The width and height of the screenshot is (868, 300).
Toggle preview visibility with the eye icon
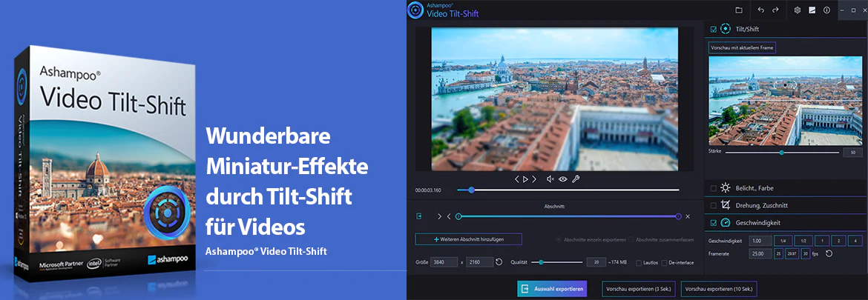563,179
